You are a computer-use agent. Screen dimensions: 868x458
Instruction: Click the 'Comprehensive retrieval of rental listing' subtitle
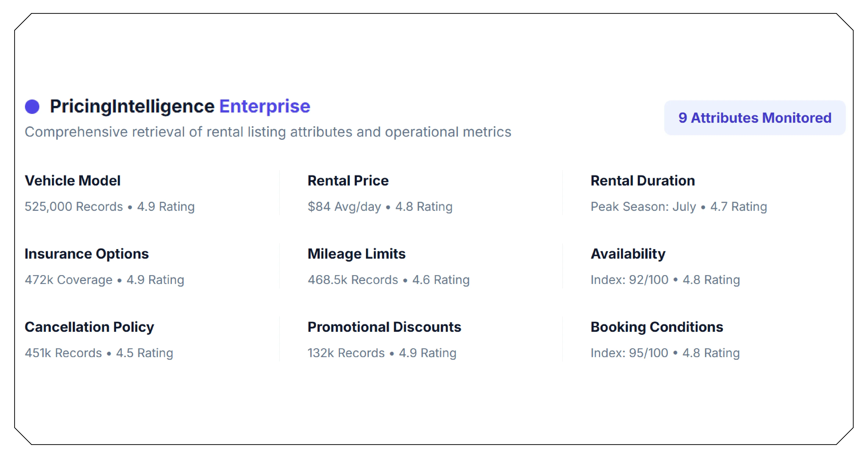coord(268,132)
